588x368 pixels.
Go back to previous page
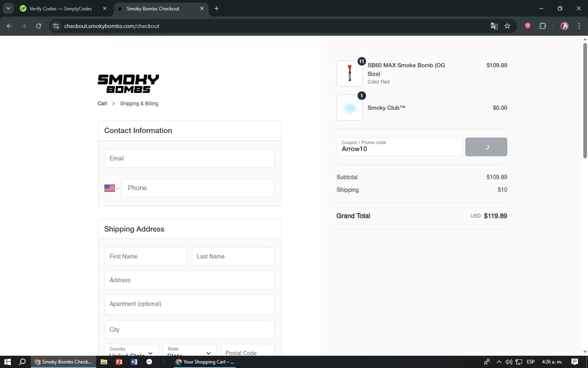click(x=9, y=26)
